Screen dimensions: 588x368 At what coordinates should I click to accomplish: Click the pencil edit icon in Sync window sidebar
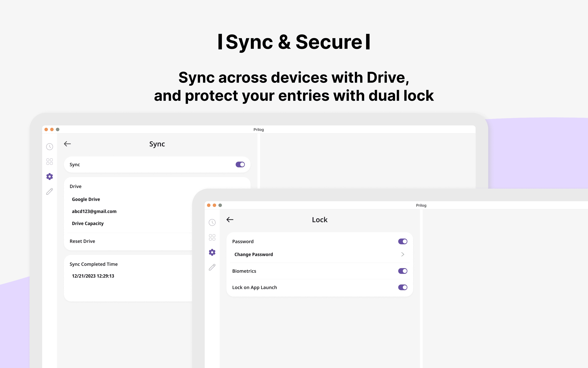(x=50, y=192)
